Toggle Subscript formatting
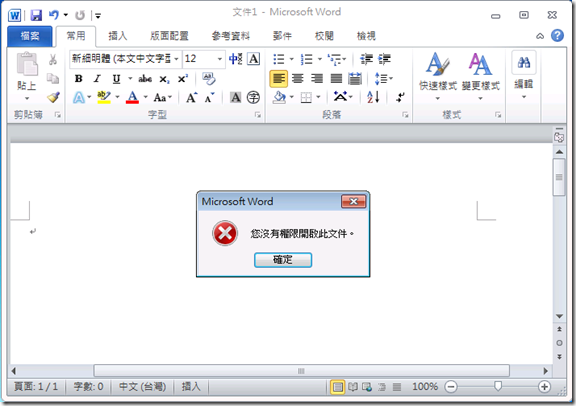Screen dimensions: 576x406 [x=164, y=79]
